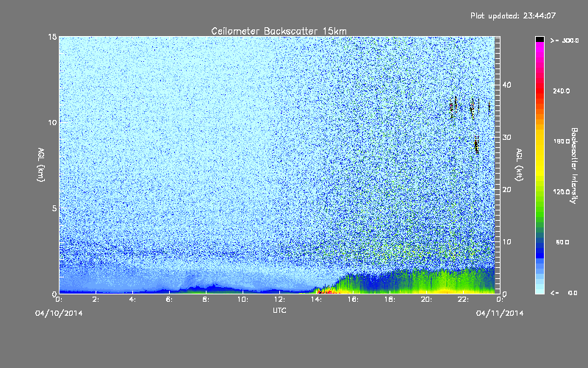Click the blue 60.0 level on the colorbar
Image resolution: width=588 pixels, height=368 pixels.
[x=539, y=242]
